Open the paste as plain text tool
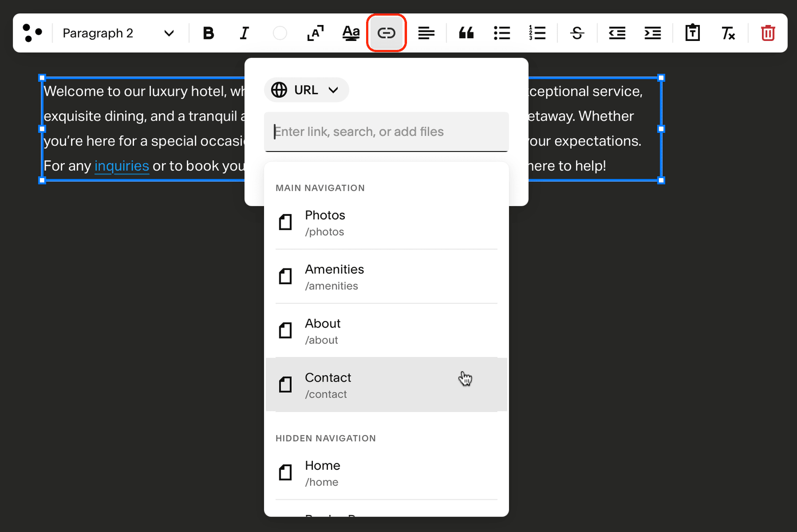This screenshot has width=797, height=532. click(692, 33)
